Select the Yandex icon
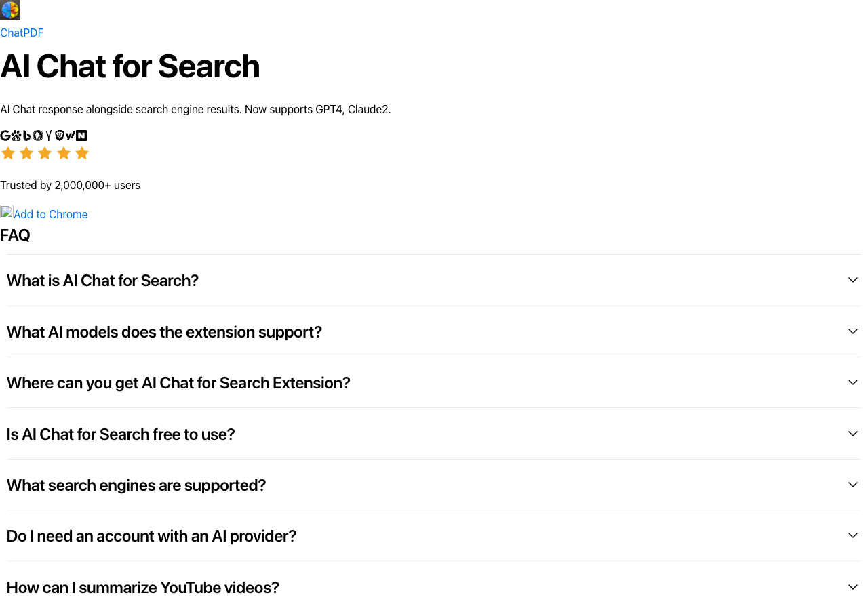868x610 pixels. click(x=48, y=135)
